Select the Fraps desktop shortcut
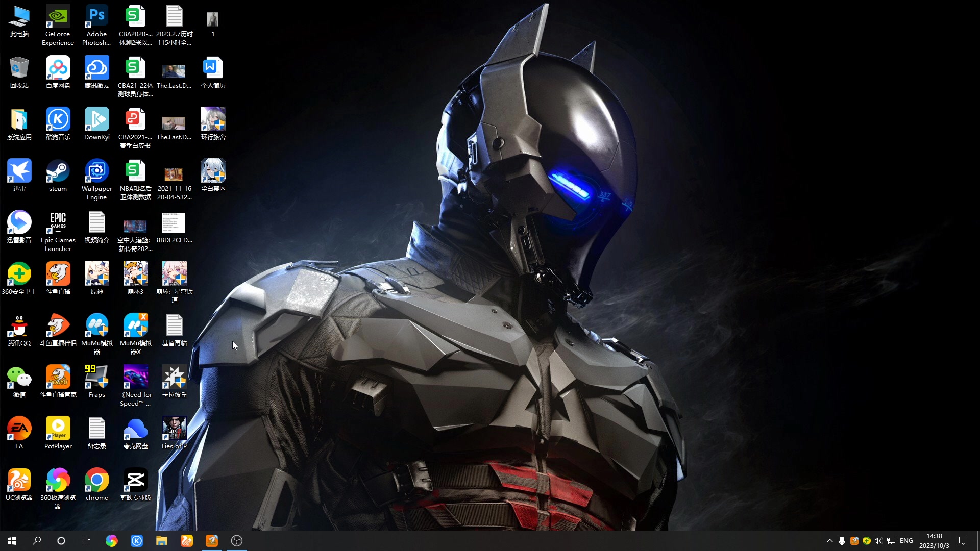 97,382
